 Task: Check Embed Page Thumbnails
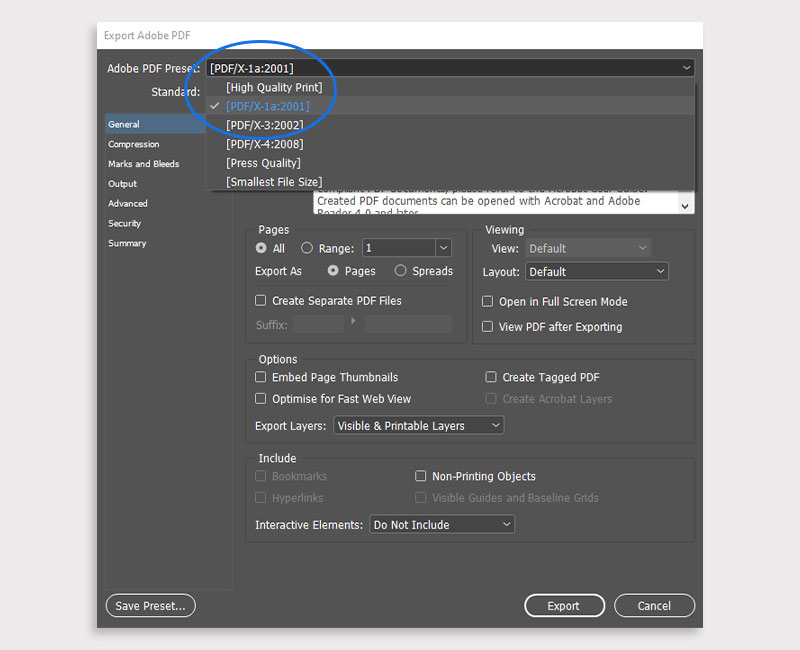pos(261,377)
